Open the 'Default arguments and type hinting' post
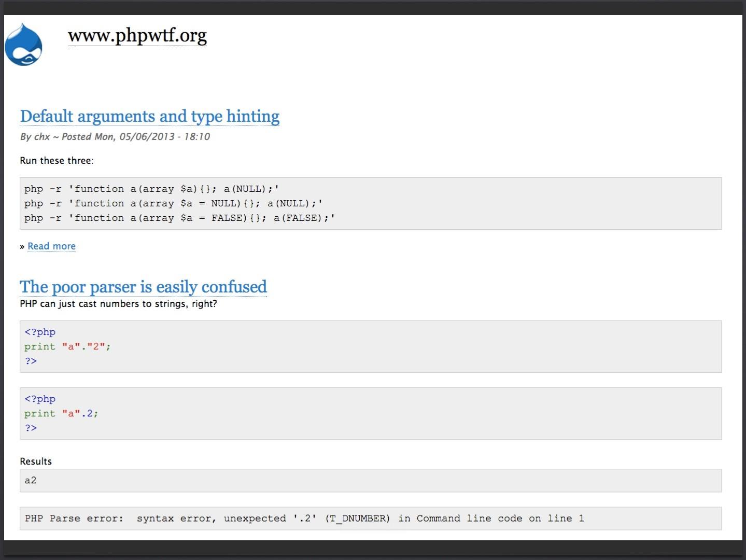Screen dimensions: 746x560 (149, 116)
